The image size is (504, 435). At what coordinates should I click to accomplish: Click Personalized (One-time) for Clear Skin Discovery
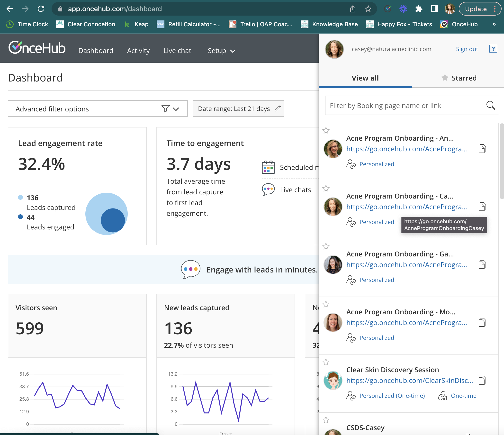pyautogui.click(x=392, y=396)
